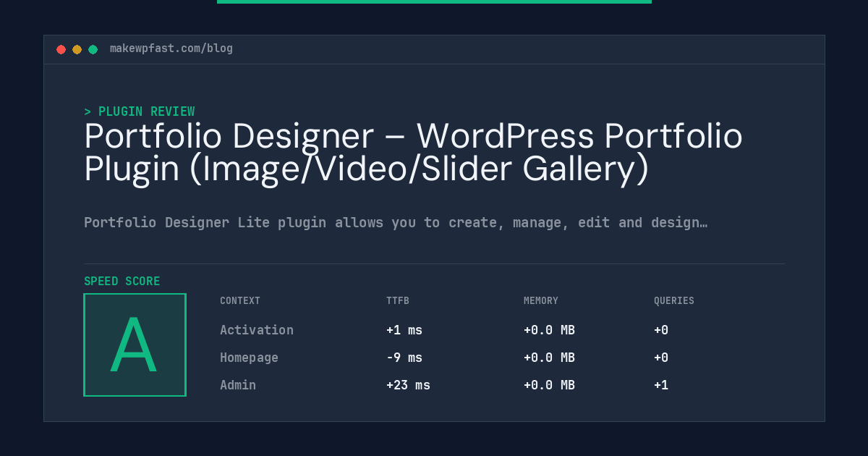
Task: Click the TTFB column header
Action: pyautogui.click(x=398, y=301)
